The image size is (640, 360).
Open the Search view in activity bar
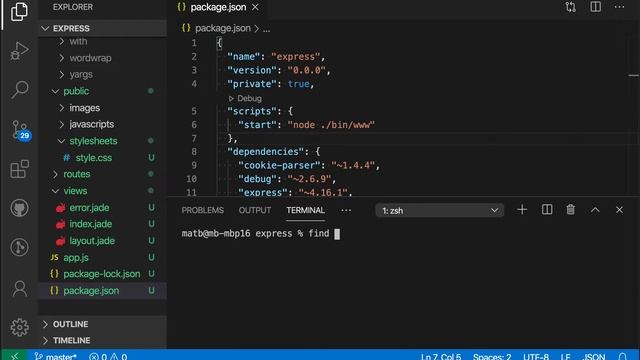[19, 89]
